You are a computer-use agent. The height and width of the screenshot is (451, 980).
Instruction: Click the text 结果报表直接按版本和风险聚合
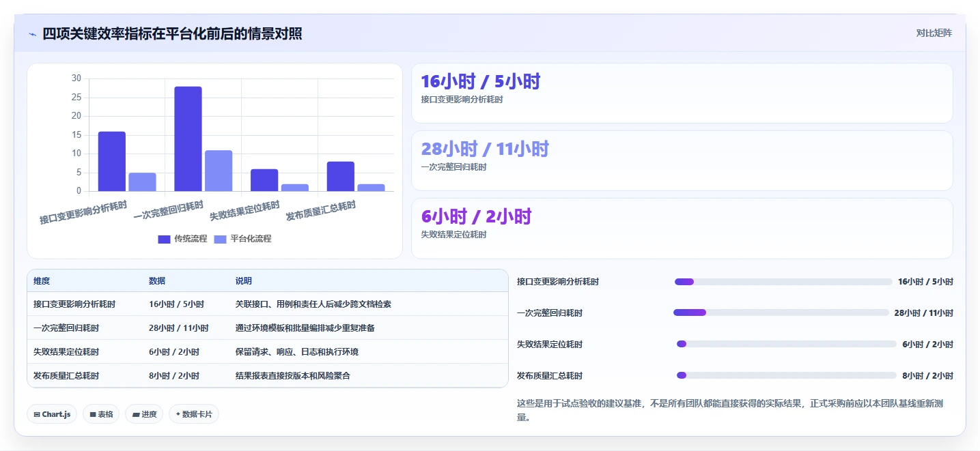click(293, 376)
